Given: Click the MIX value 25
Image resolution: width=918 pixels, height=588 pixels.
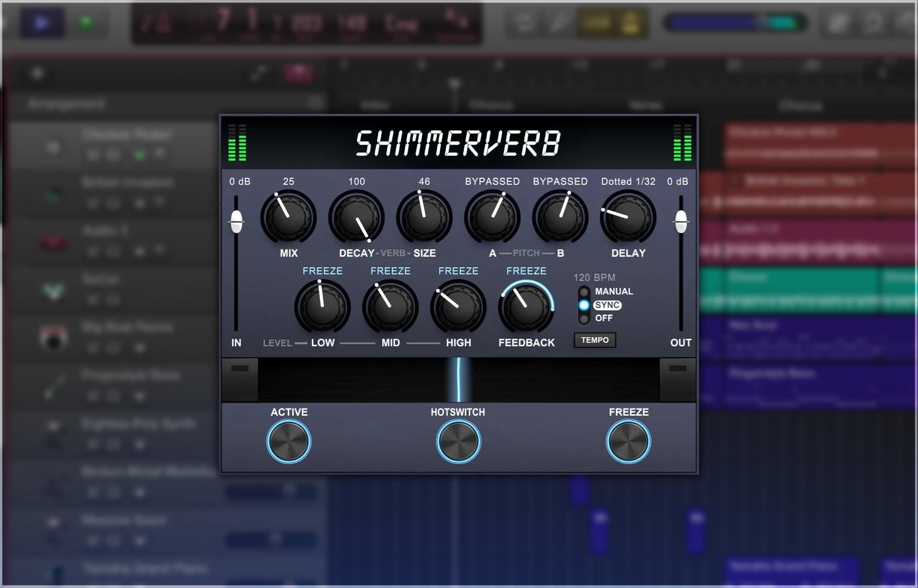Looking at the screenshot, I should [x=288, y=182].
